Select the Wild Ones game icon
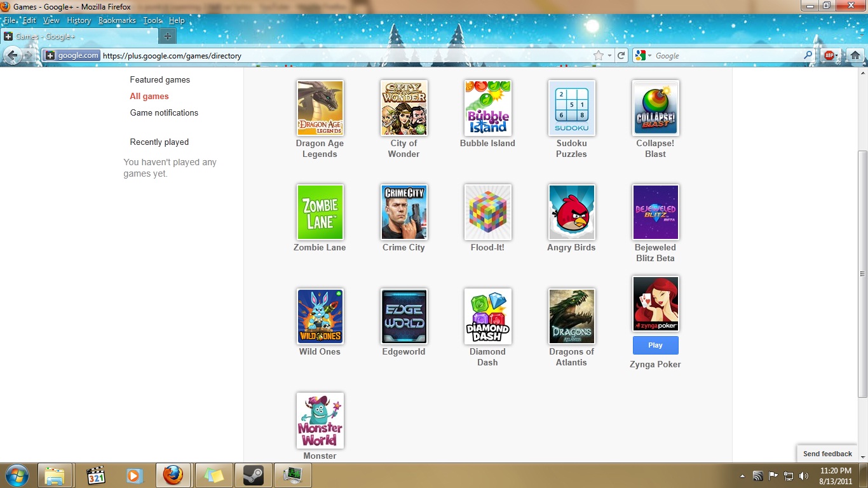 (x=320, y=316)
